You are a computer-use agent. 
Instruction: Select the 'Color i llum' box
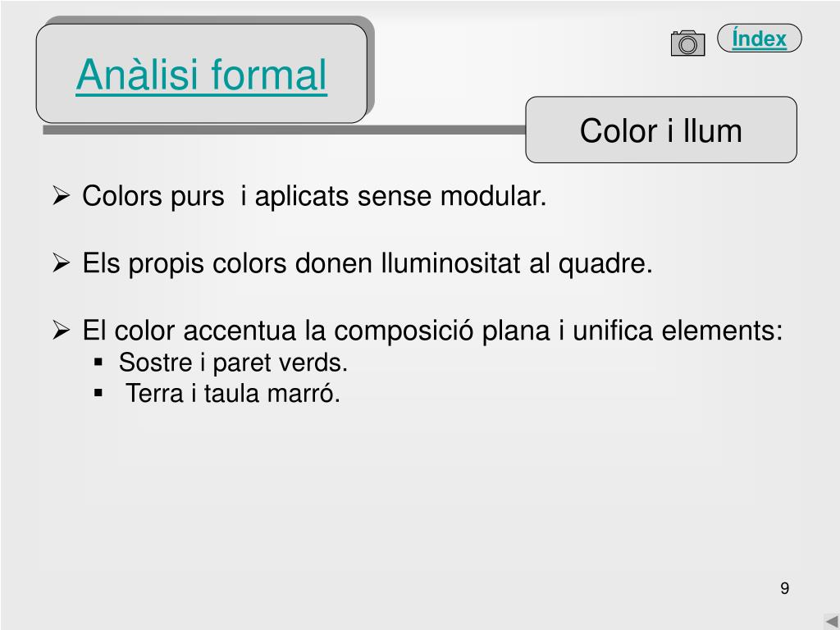tap(661, 130)
